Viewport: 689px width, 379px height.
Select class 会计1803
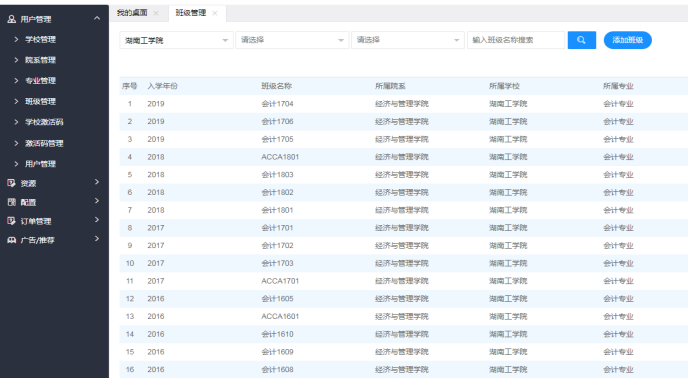coord(277,175)
